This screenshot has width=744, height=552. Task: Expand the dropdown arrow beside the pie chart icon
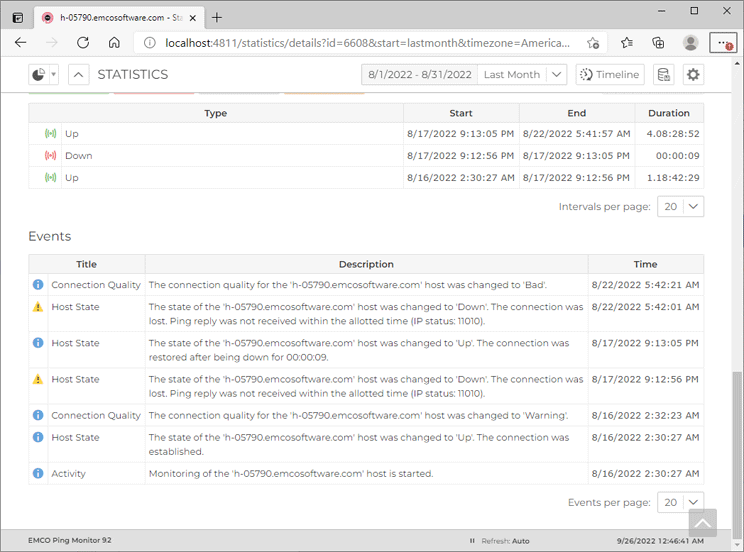click(54, 75)
